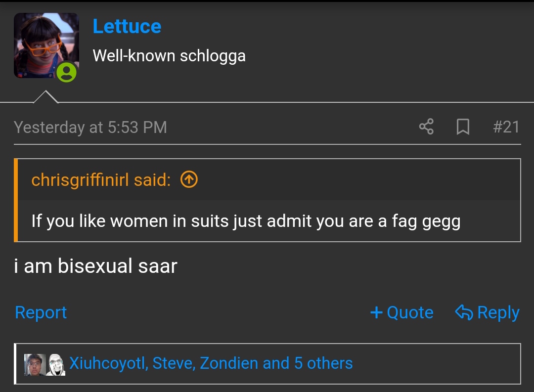
Task: Click the share icon on post #21
Action: [x=426, y=127]
